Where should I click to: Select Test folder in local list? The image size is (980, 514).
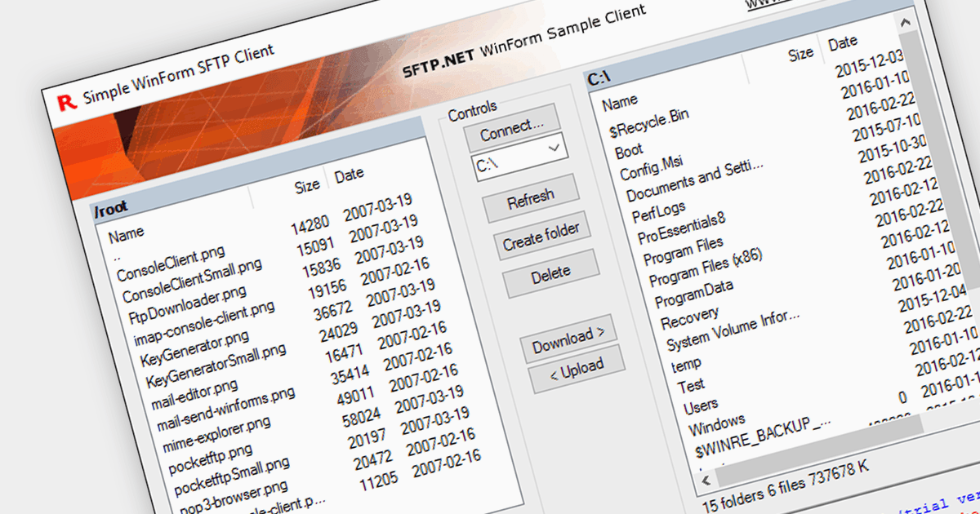tap(691, 384)
